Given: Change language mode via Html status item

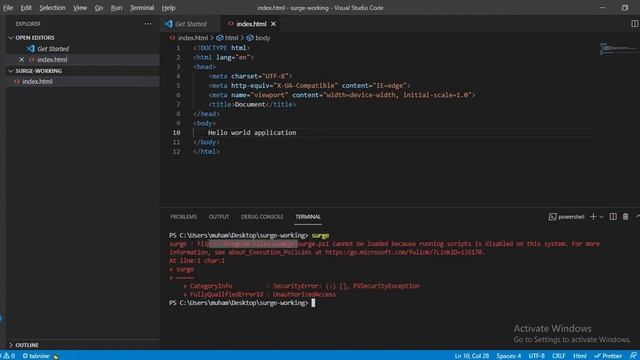Looking at the screenshot, I should pos(580,356).
